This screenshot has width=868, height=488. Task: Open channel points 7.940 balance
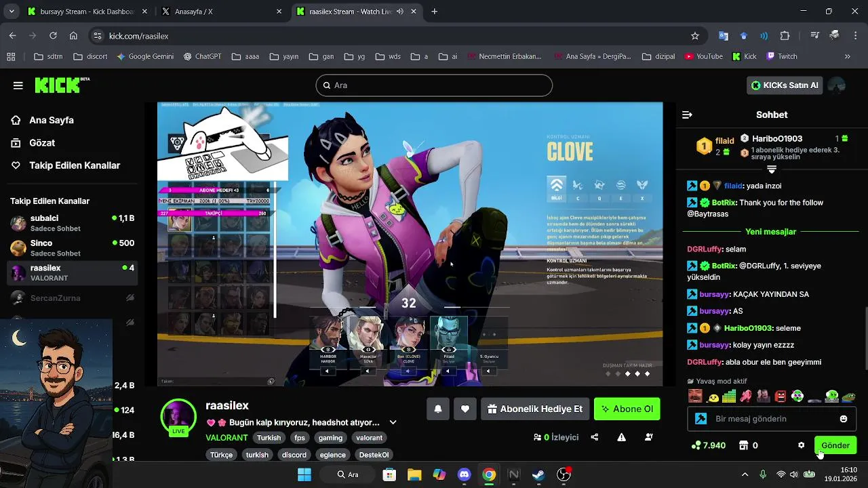[708, 445]
